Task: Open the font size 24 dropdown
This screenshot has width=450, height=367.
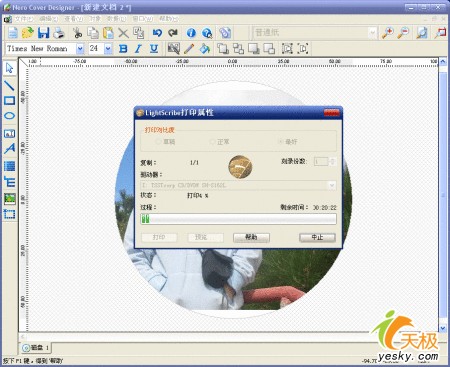Action: tap(108, 49)
